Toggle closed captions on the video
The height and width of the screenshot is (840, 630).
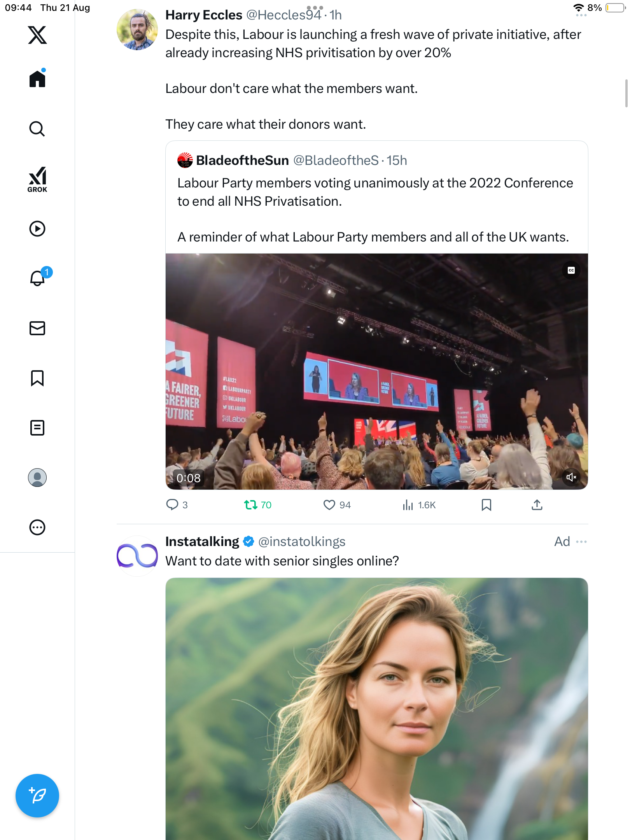tap(571, 270)
